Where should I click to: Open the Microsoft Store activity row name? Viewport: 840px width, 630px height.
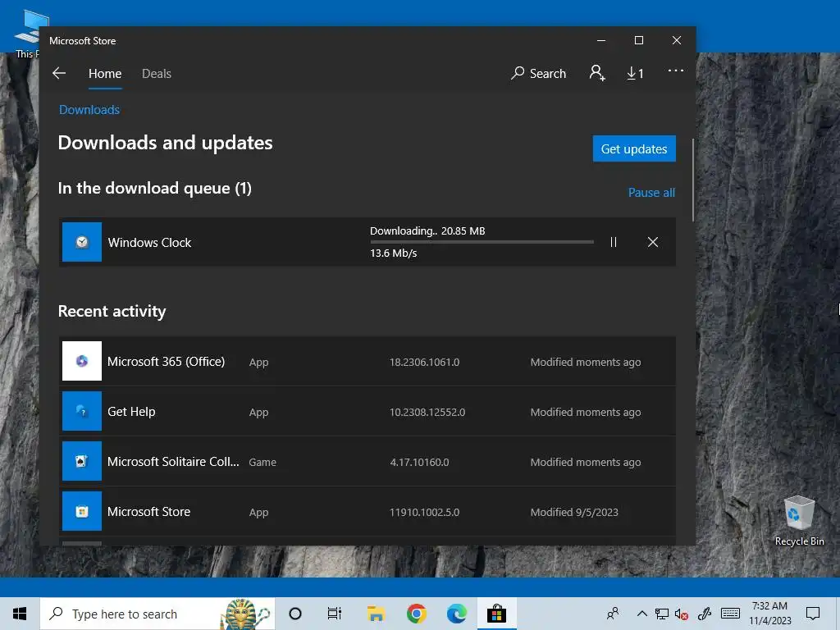pos(149,512)
